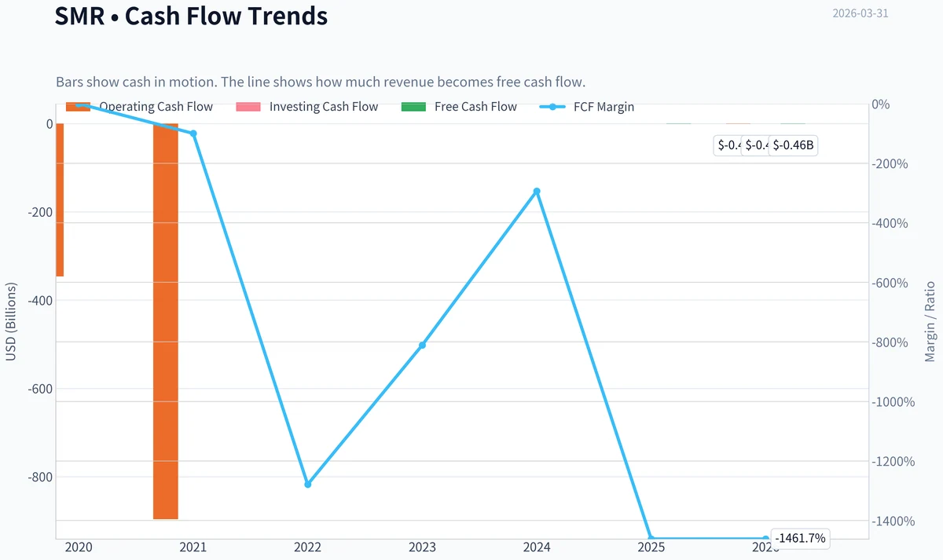Screen dimensions: 943x560
Task: Click the $-0.46B value label
Action: (793, 145)
